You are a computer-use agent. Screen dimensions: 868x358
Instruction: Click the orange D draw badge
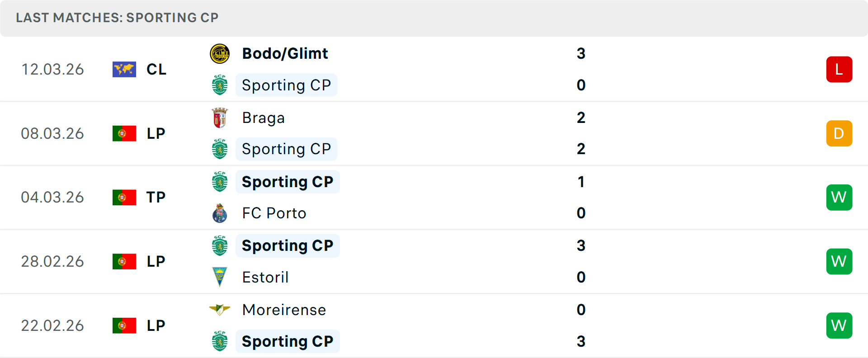tap(839, 134)
